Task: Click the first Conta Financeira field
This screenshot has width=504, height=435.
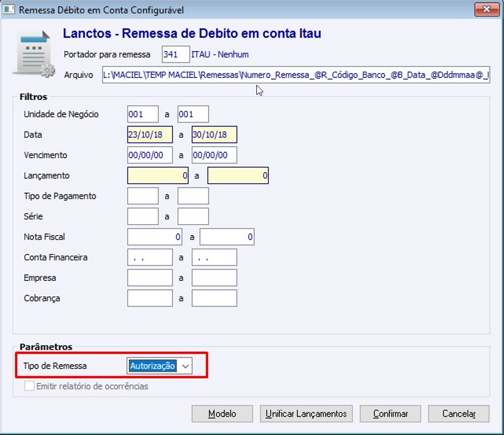Action: 150,258
